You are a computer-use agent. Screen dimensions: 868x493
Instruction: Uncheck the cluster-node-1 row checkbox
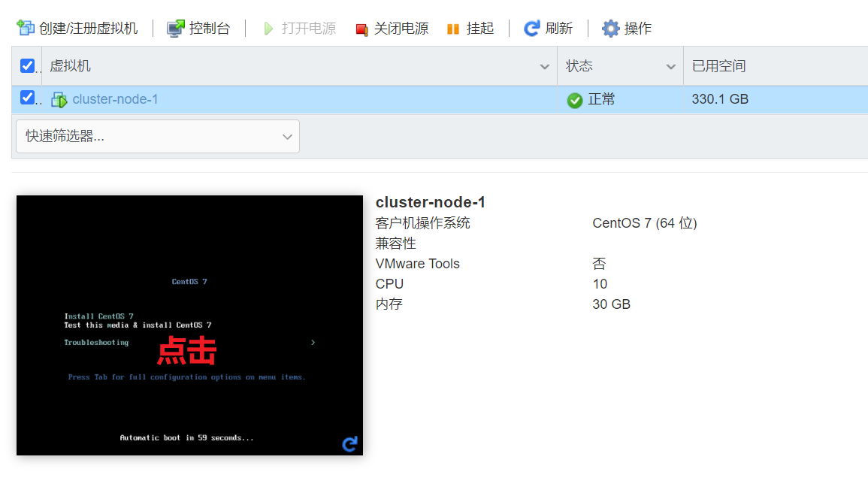pyautogui.click(x=27, y=98)
